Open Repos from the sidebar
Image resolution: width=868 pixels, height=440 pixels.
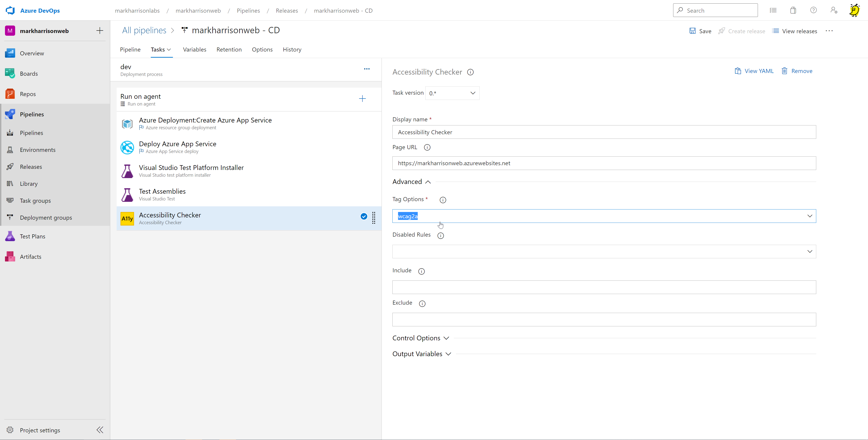pyautogui.click(x=28, y=94)
